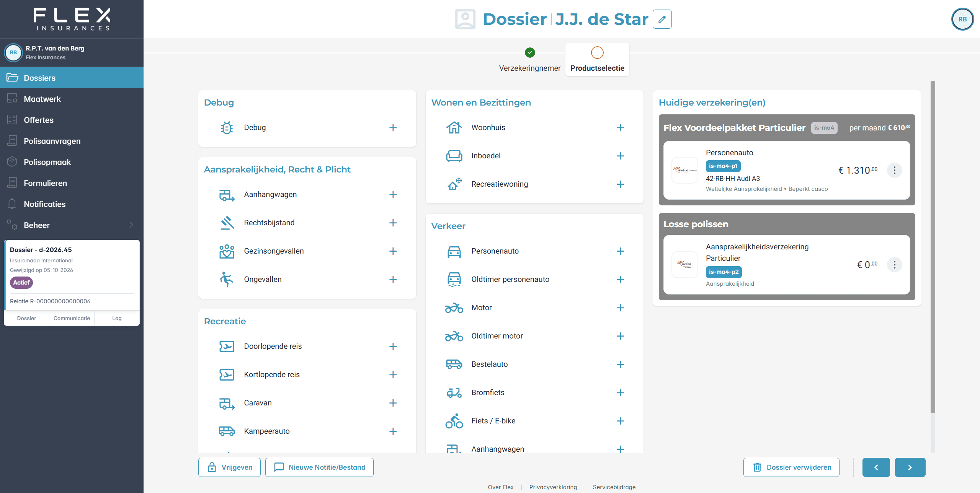Screen dimensions: 980x493
Task: Click the plus next to Caravan
Action: click(x=393, y=403)
